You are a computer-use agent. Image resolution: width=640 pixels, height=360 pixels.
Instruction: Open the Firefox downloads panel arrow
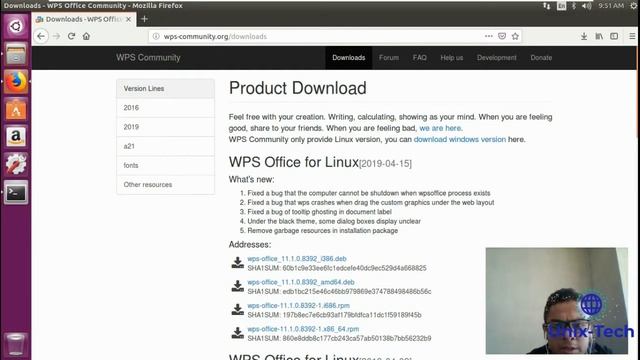click(x=584, y=36)
